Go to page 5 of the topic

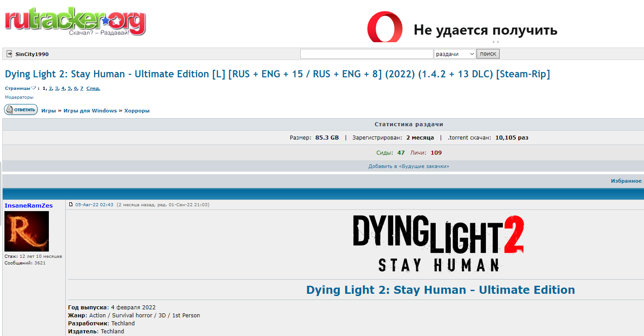pos(69,88)
